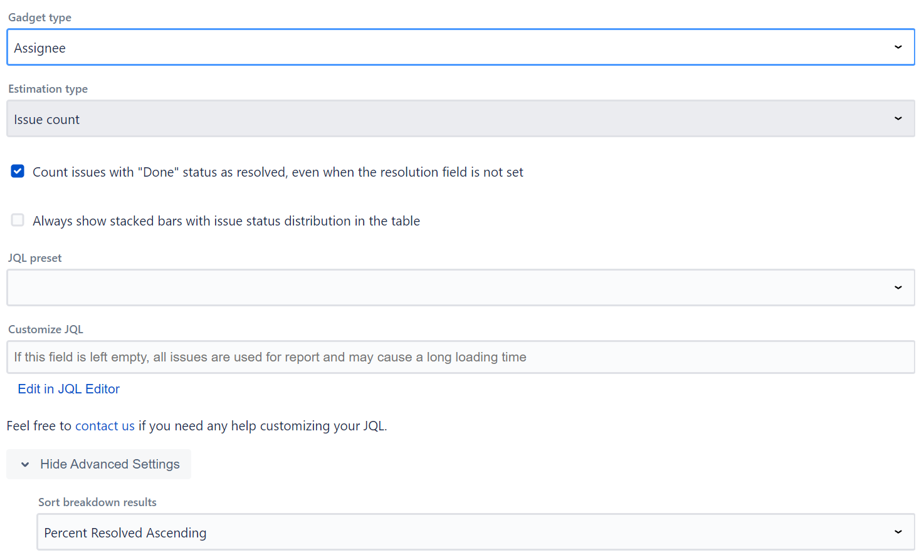Follow the contact us link
This screenshot has width=924, height=560.
click(105, 426)
